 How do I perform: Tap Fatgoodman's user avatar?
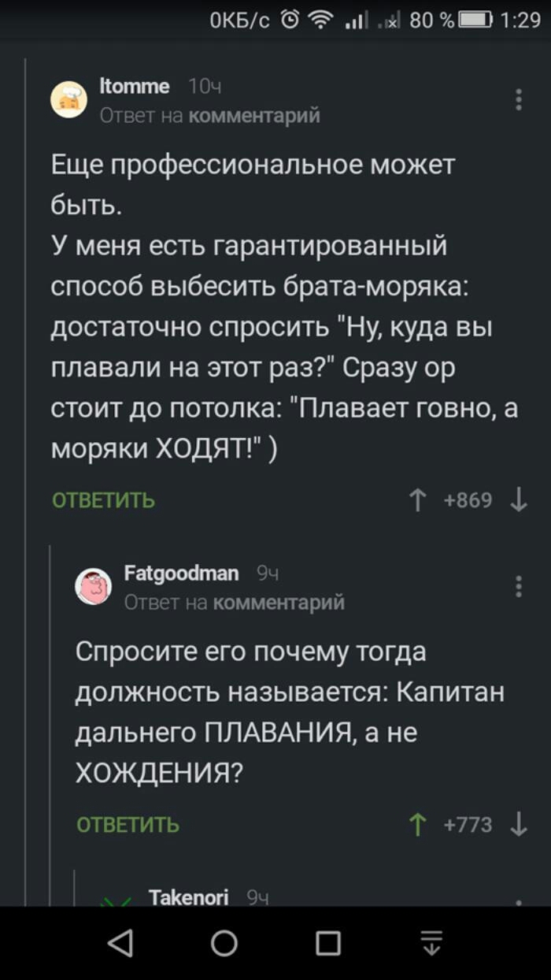pyautogui.click(x=94, y=586)
